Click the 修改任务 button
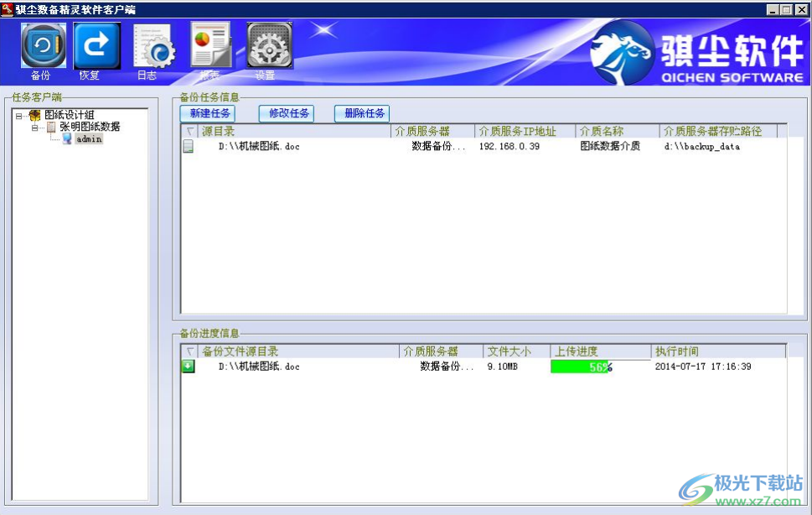The image size is (812, 515). 286,112
